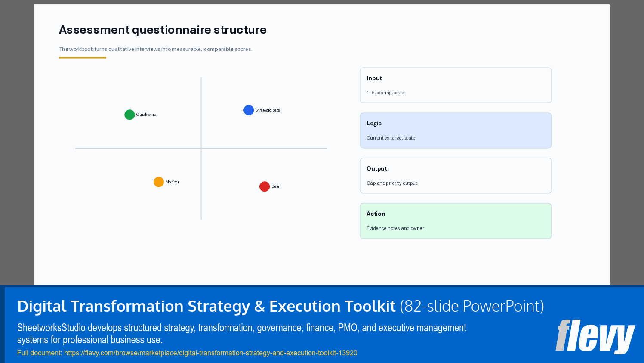The image size is (644, 363).
Task: Click the 'Evidence notes and owner' text
Action: pyautogui.click(x=395, y=228)
